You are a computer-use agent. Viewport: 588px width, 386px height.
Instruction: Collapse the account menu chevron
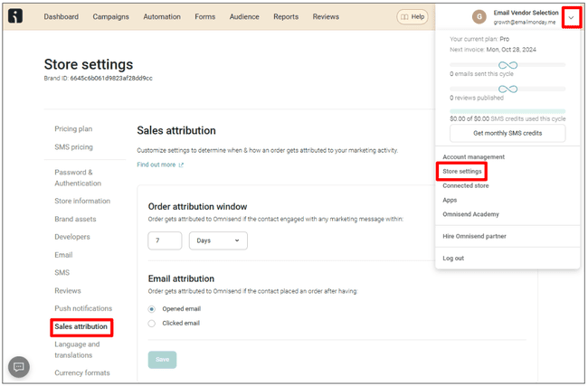coord(571,17)
